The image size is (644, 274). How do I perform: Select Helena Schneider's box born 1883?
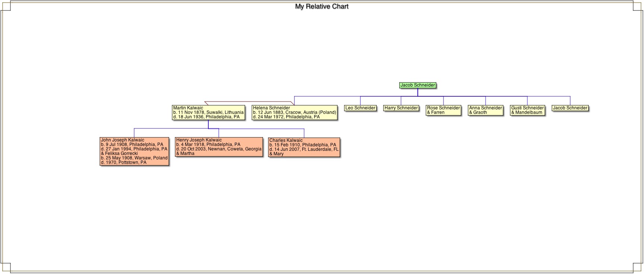point(294,112)
